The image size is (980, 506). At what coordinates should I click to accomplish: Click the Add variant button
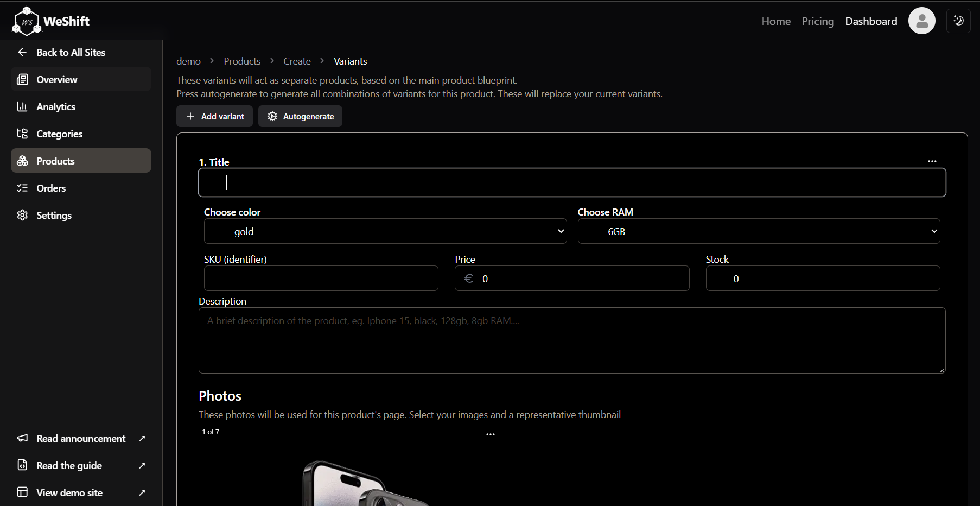(x=214, y=116)
